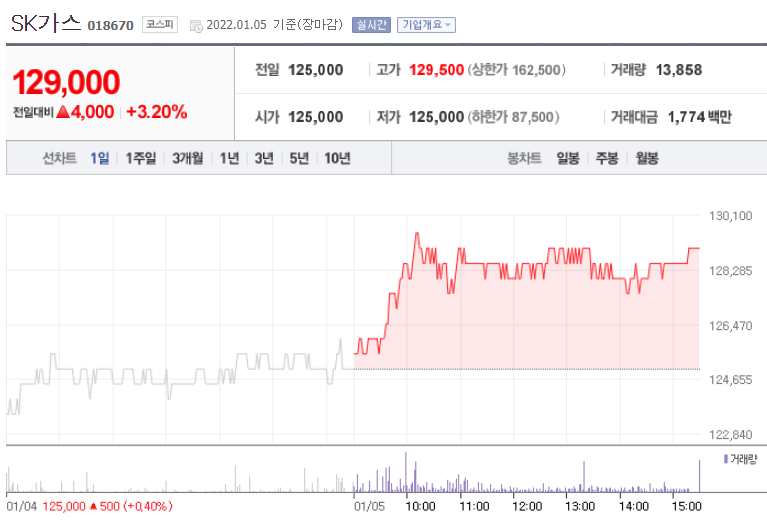Image resolution: width=767 pixels, height=524 pixels.
Task: Click the 코스피 market badge
Action: [x=160, y=24]
